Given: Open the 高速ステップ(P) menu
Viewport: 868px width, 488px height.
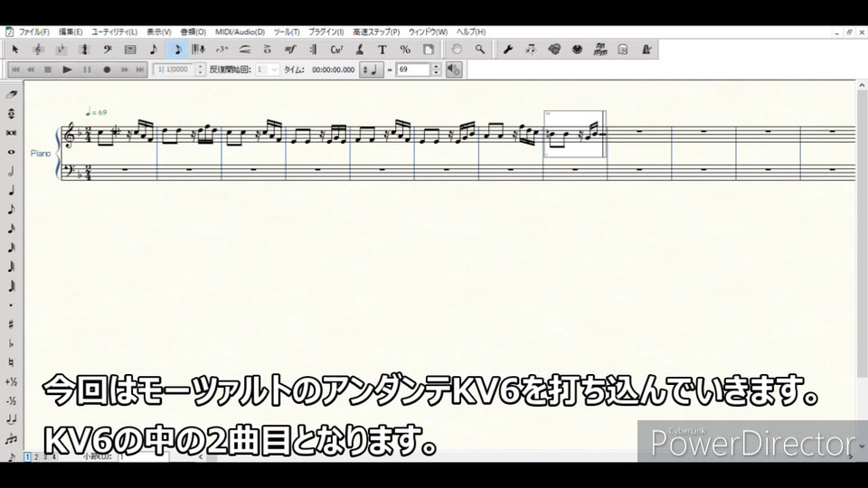Looking at the screenshot, I should click(x=376, y=33).
